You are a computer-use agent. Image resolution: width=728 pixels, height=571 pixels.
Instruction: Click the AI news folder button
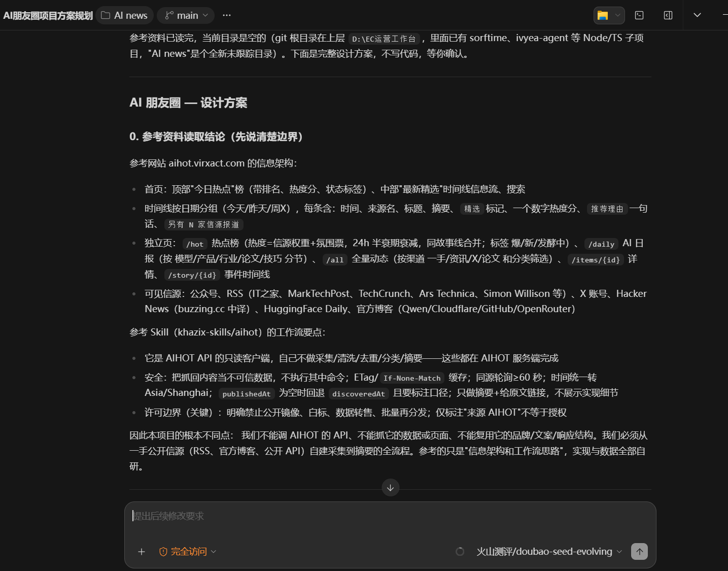124,15
